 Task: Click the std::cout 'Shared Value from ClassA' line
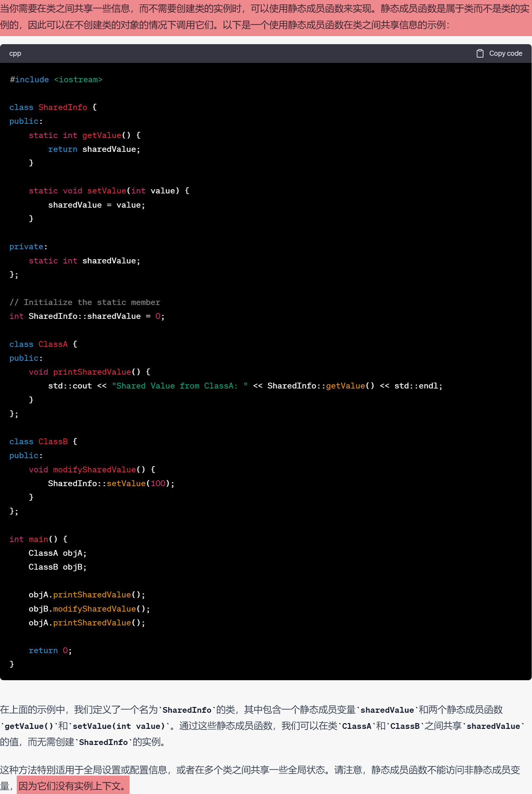click(245, 386)
